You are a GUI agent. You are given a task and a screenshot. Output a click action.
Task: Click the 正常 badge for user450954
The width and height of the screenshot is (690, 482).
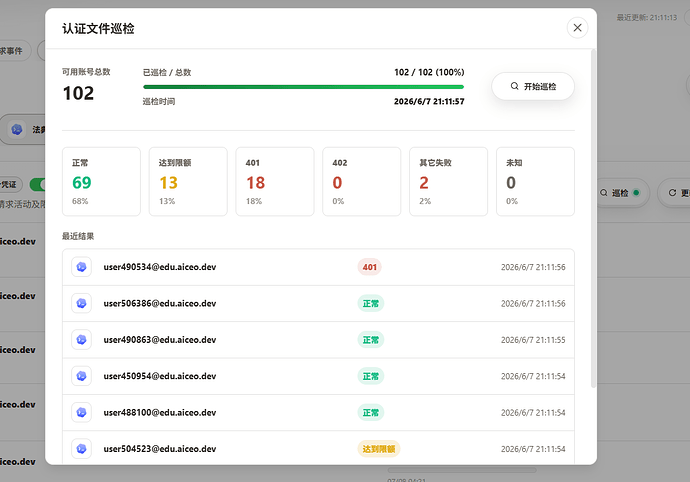371,376
